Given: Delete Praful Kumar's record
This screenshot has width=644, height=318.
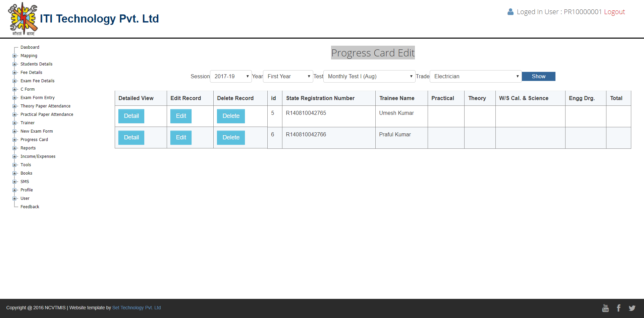Looking at the screenshot, I should [231, 138].
